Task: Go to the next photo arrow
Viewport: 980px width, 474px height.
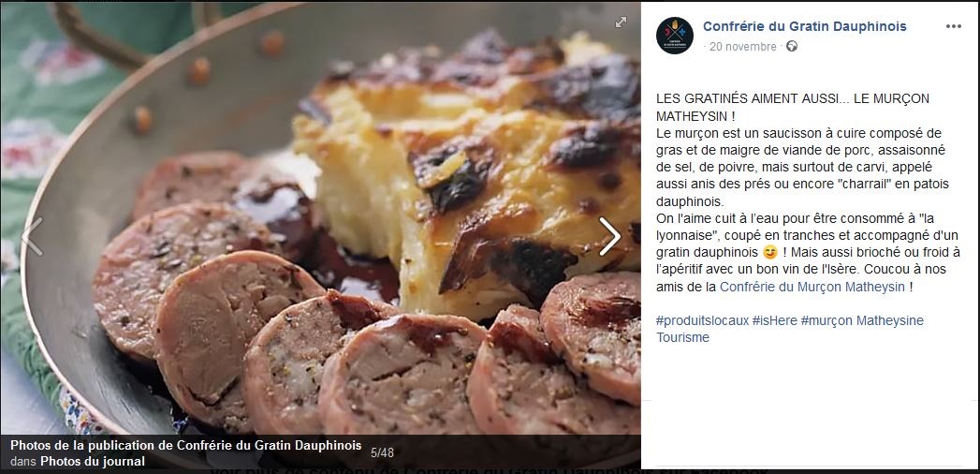Action: [x=609, y=236]
